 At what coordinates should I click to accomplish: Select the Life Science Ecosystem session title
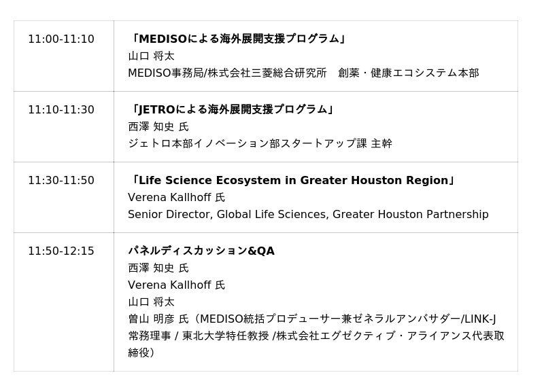[x=292, y=181]
